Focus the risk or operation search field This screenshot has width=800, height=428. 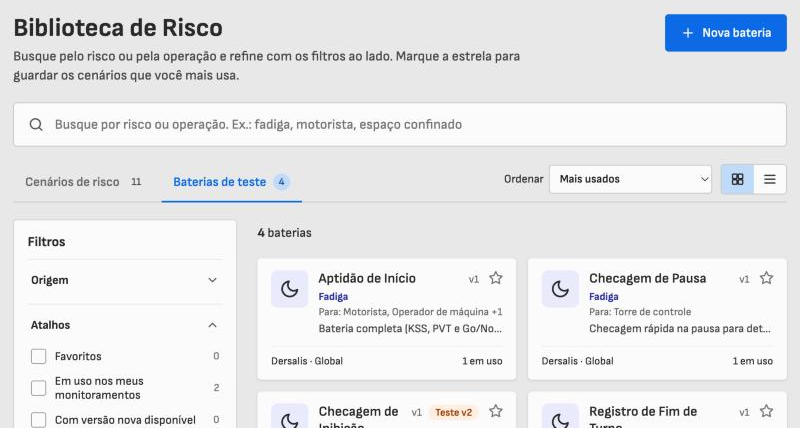(x=399, y=124)
